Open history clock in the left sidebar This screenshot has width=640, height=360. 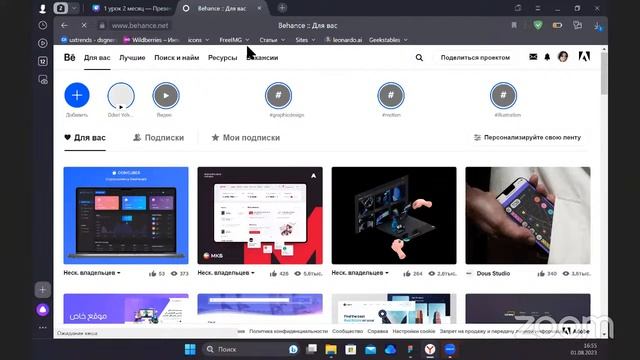(x=42, y=25)
